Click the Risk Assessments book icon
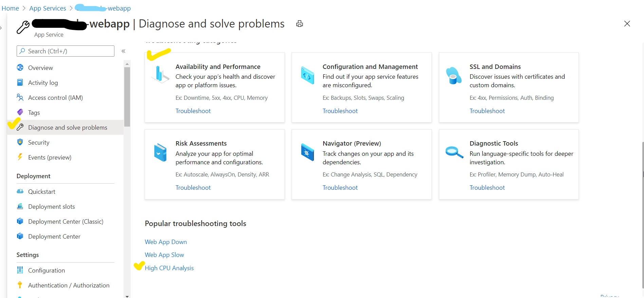 point(160,152)
